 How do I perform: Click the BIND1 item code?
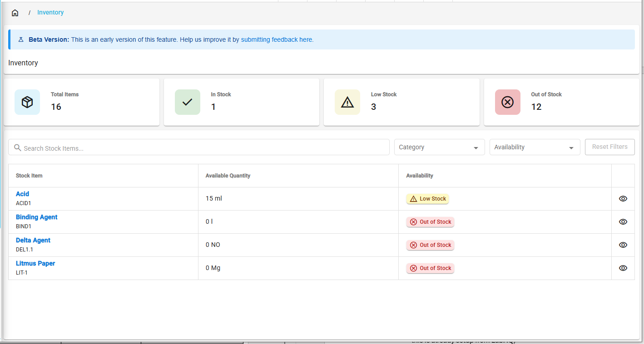pyautogui.click(x=24, y=226)
